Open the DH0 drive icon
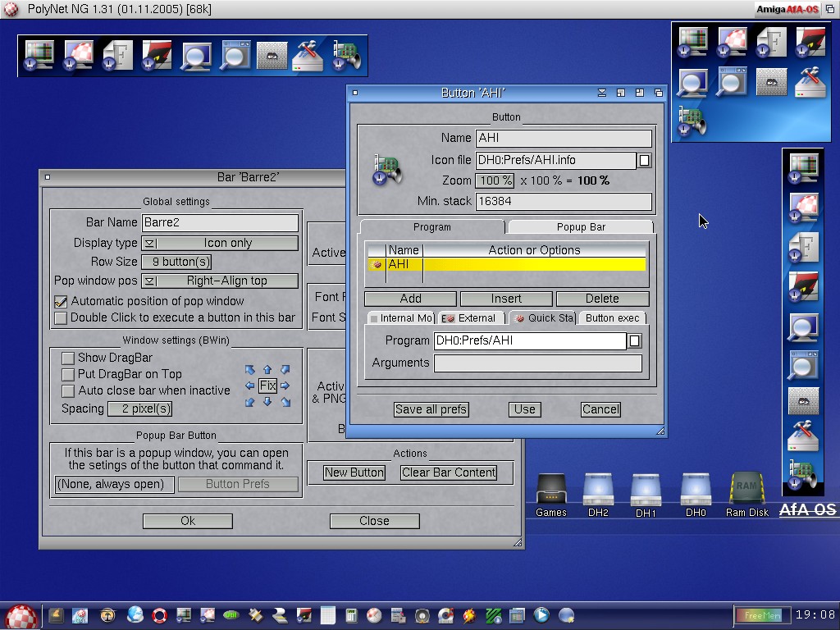840x630 pixels. coord(696,490)
